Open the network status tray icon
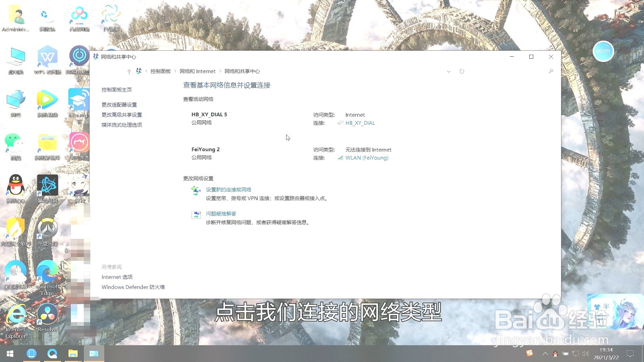 [576, 354]
